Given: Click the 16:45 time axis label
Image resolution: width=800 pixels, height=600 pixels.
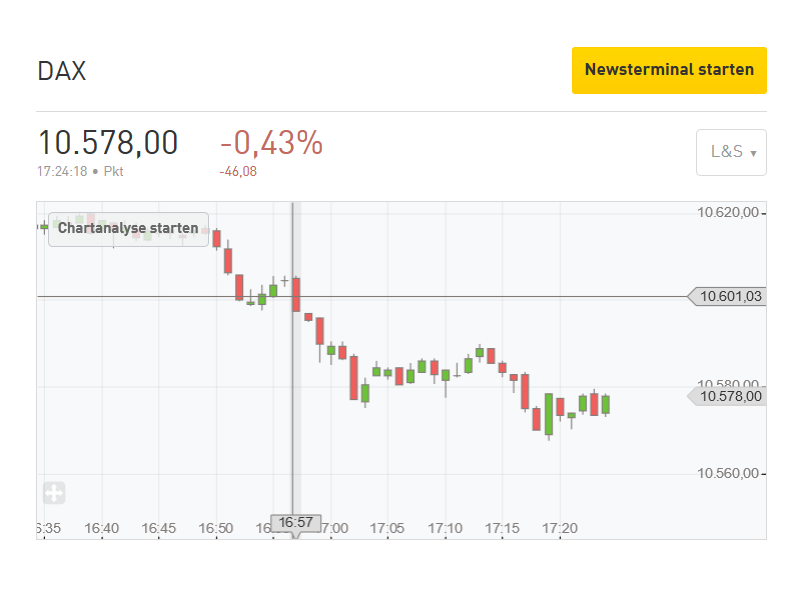Looking at the screenshot, I should [x=159, y=528].
